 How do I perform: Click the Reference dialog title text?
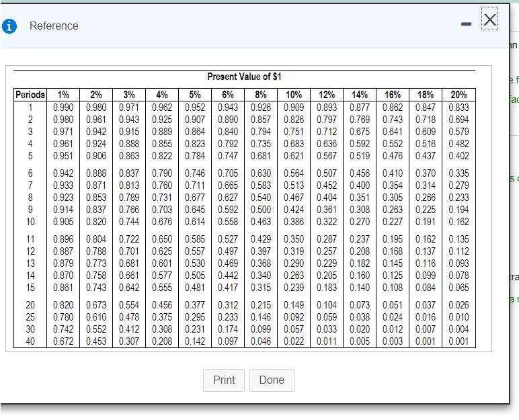pos(54,26)
